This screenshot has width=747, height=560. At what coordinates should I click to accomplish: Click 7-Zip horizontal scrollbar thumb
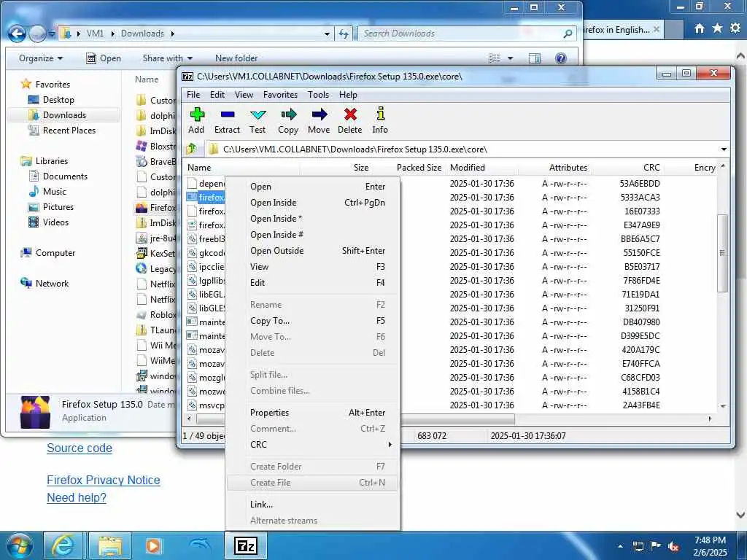[x=355, y=419]
